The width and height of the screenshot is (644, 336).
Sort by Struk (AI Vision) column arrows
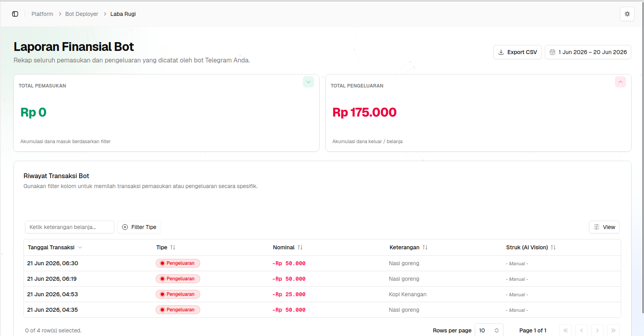pyautogui.click(x=553, y=247)
